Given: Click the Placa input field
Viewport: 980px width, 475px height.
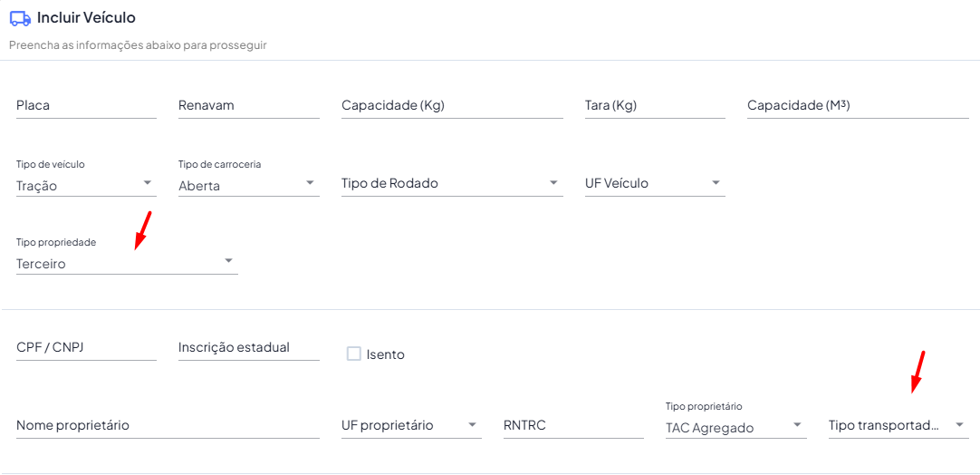Looking at the screenshot, I should 86,106.
